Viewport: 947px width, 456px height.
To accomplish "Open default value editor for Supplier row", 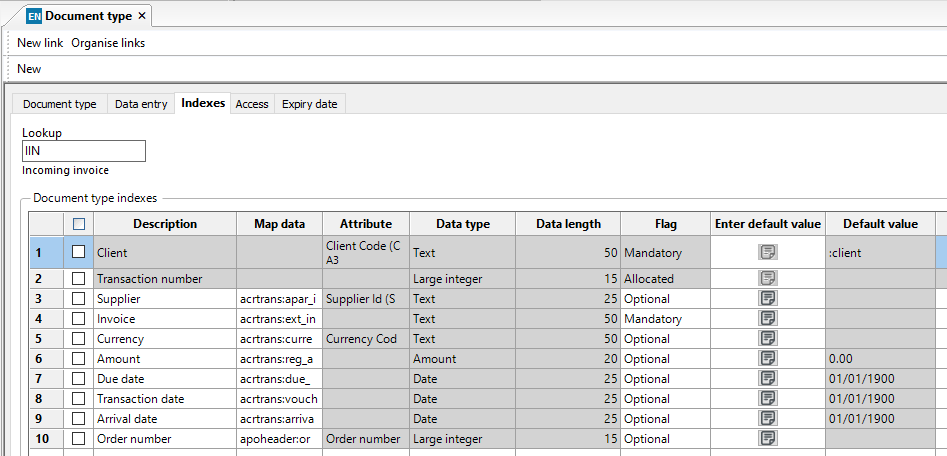I will [767, 299].
